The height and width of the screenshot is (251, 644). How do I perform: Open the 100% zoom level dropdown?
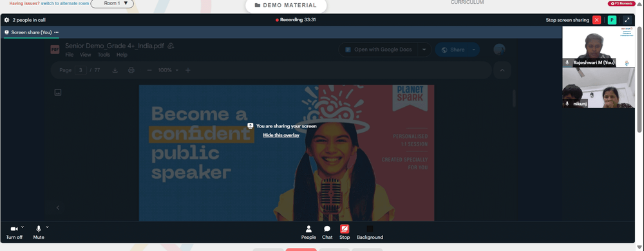click(168, 70)
